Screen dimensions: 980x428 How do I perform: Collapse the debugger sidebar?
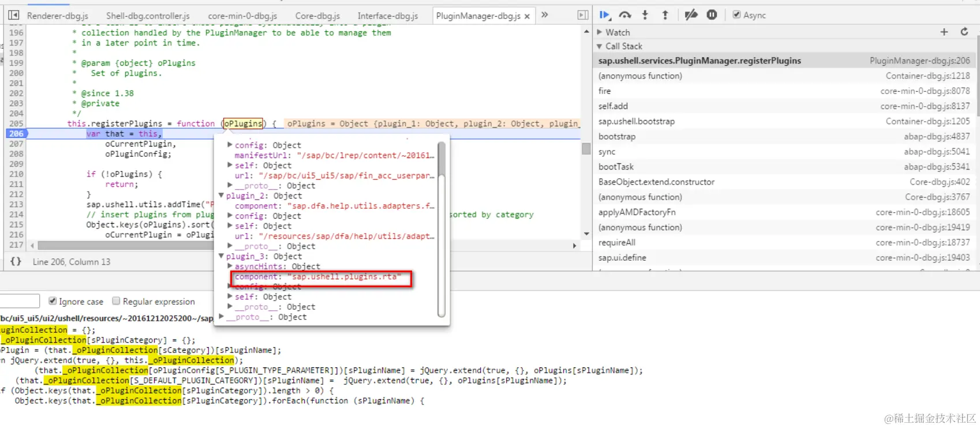[583, 15]
